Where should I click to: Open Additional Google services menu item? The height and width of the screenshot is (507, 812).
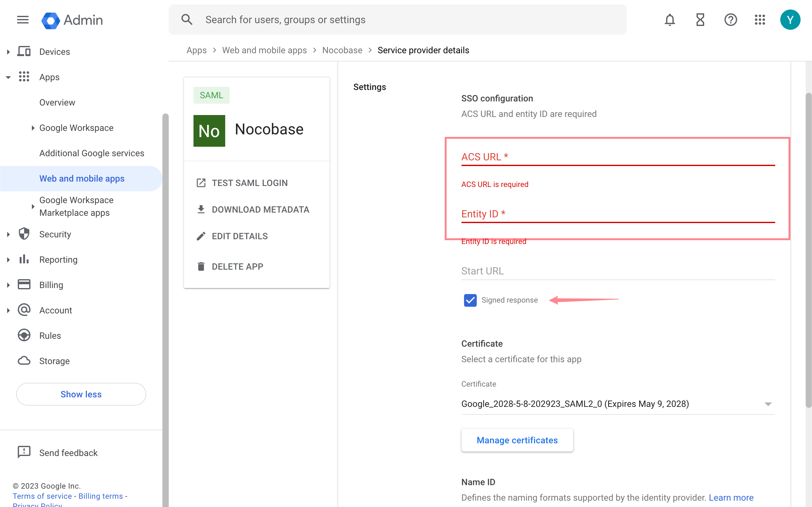coord(92,153)
